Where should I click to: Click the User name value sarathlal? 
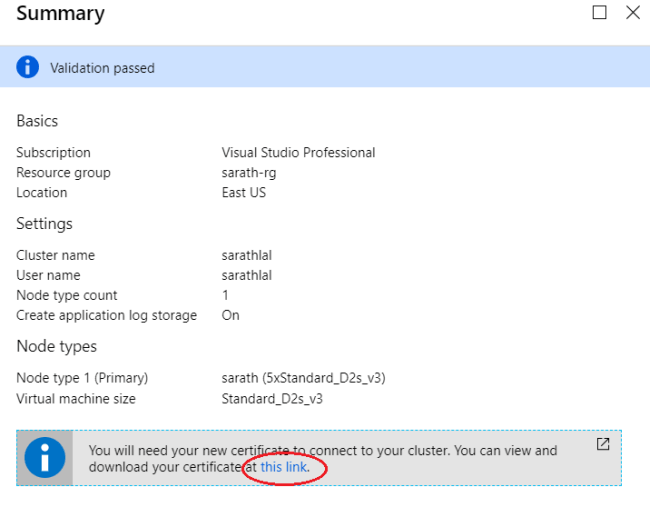pos(247,275)
